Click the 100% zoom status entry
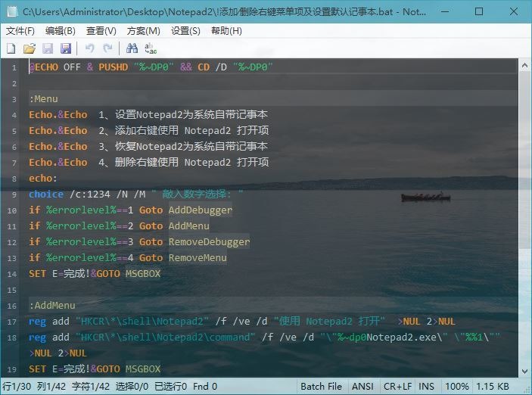This screenshot has width=532, height=395. 456,387
